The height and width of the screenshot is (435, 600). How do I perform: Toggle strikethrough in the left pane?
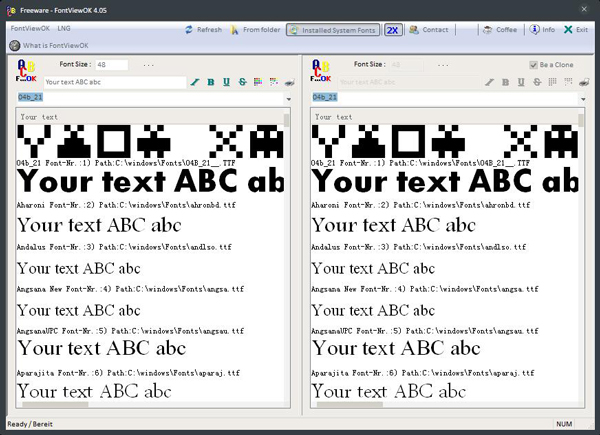click(242, 82)
